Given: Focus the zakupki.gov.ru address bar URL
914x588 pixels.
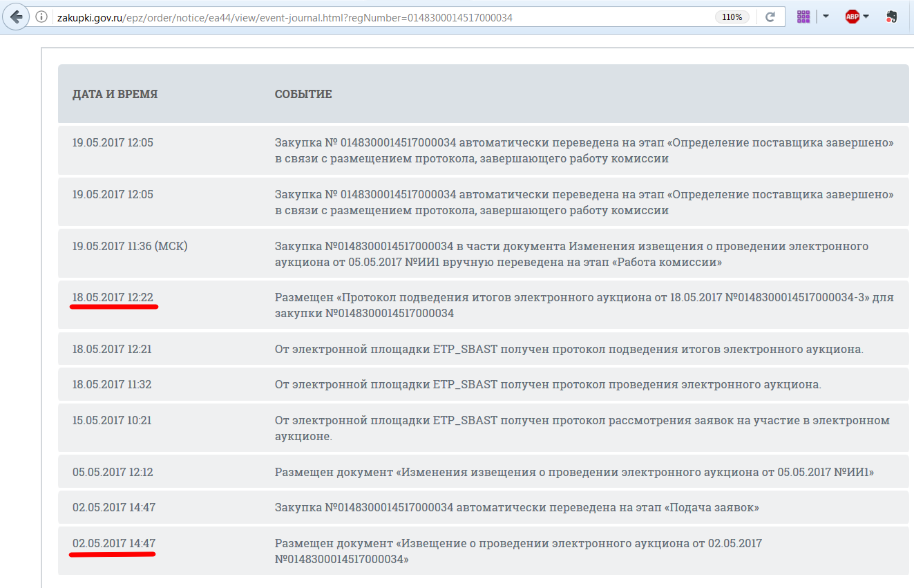Looking at the screenshot, I should pos(283,17).
